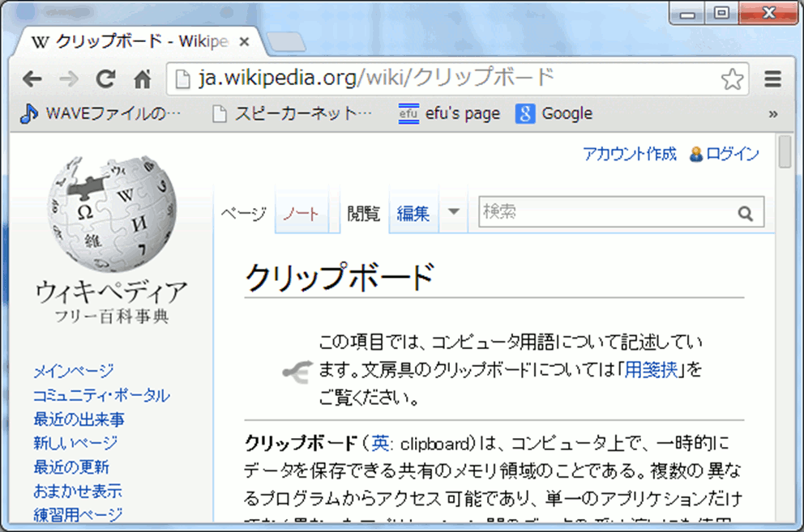Viewport: 804px width, 532px height.
Task: Close the クリップボード browser tab
Action: point(245,41)
